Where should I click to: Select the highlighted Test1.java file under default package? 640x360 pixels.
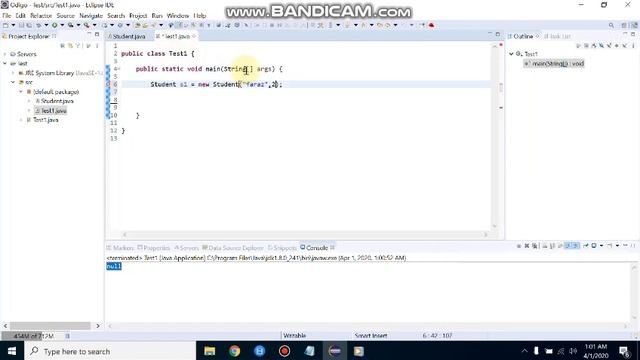pos(51,111)
